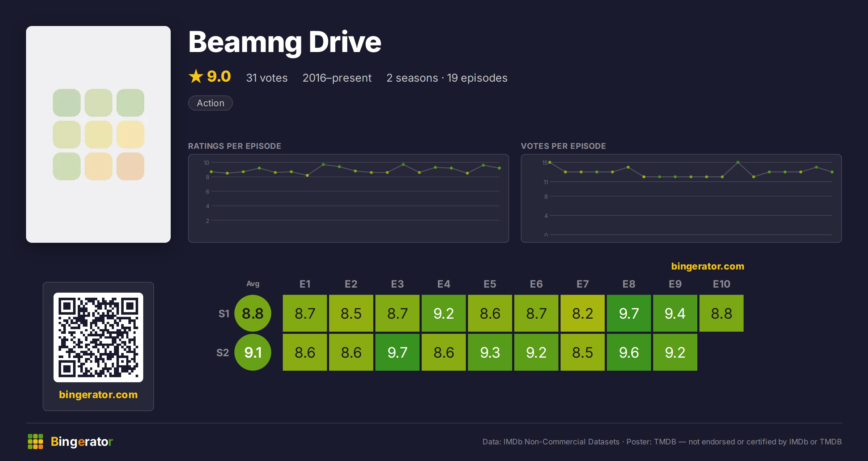
Task: Click the Avg column header
Action: [x=253, y=284]
